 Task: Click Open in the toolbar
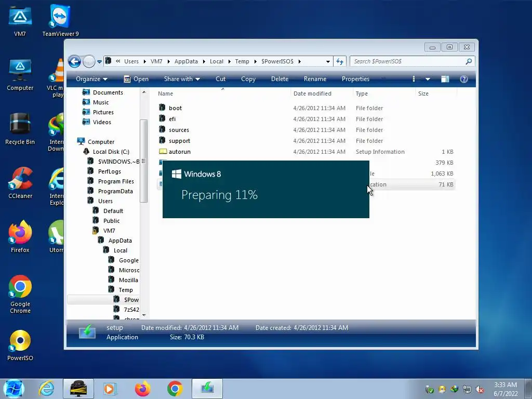click(x=136, y=79)
